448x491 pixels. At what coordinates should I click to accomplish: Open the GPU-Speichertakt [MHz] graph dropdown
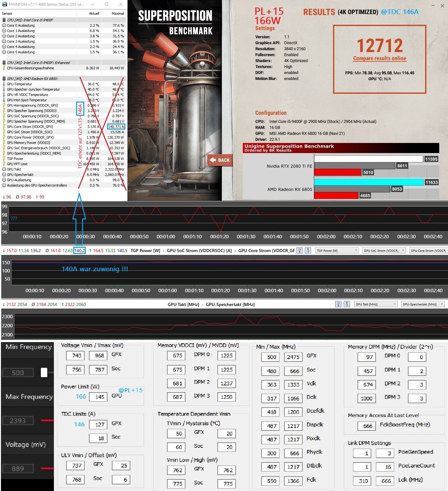click(x=423, y=304)
